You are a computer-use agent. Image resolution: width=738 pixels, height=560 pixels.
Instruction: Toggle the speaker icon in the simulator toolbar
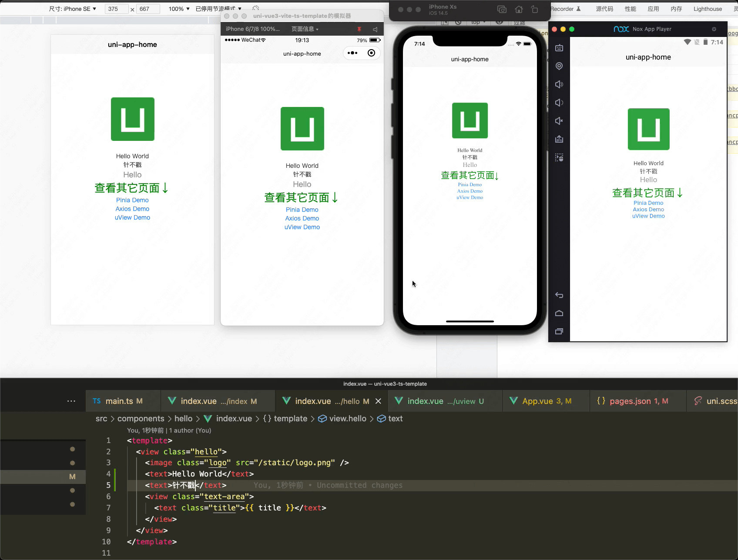[x=376, y=29]
